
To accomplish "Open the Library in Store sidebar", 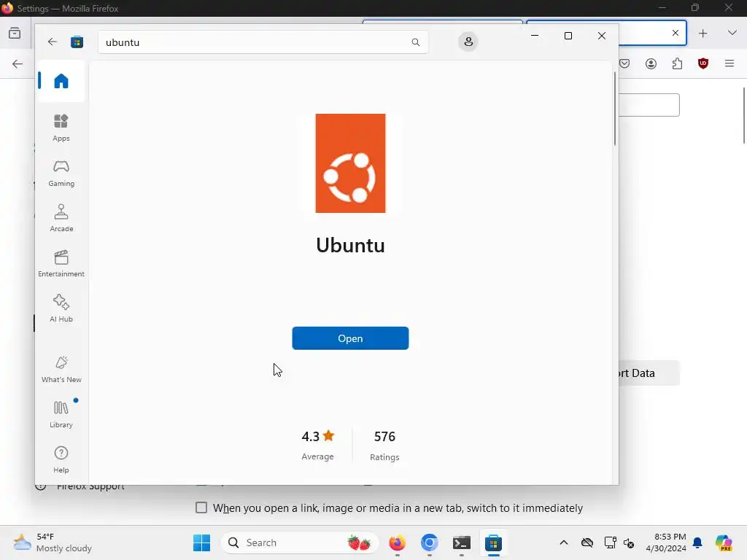I will (x=61, y=414).
